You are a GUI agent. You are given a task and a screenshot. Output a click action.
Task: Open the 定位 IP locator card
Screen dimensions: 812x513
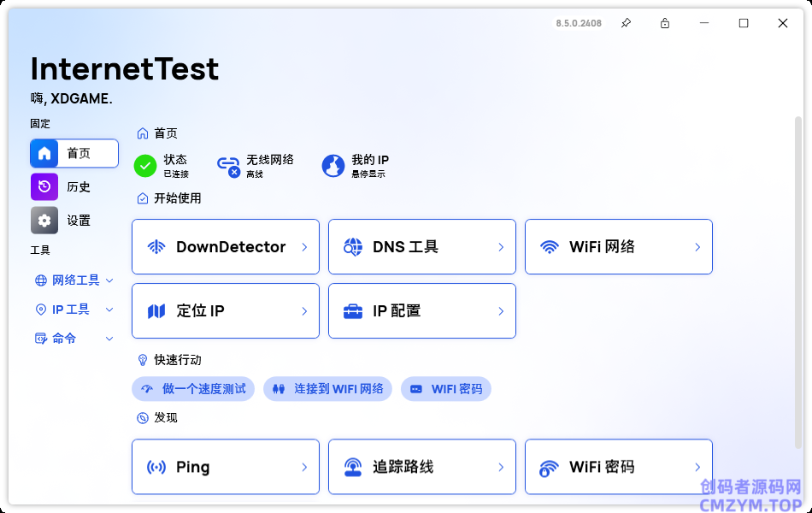pos(226,311)
